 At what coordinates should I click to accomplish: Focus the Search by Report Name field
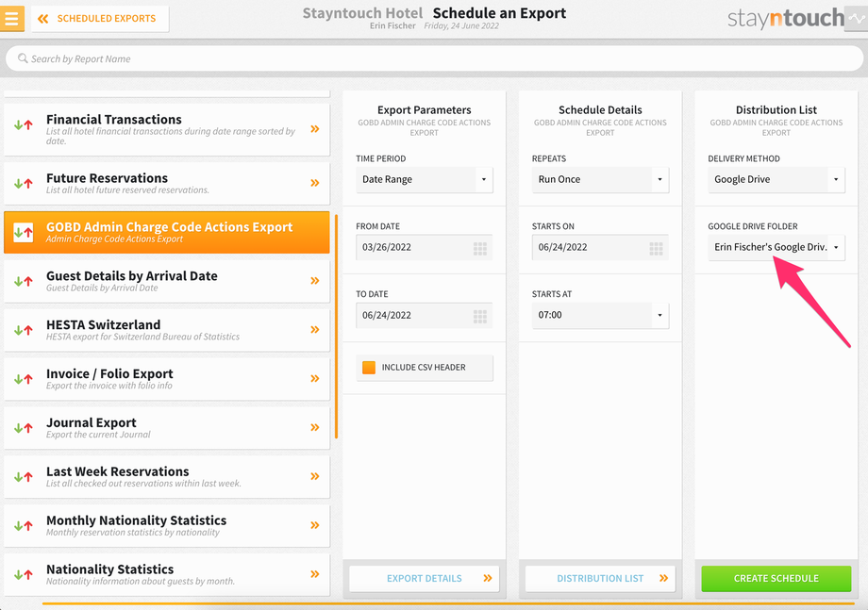(x=434, y=58)
